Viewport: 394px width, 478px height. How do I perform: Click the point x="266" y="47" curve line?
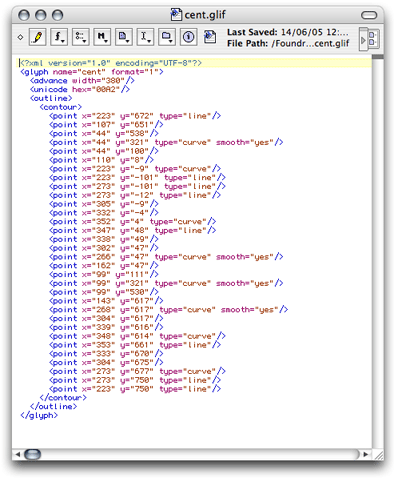[166, 257]
